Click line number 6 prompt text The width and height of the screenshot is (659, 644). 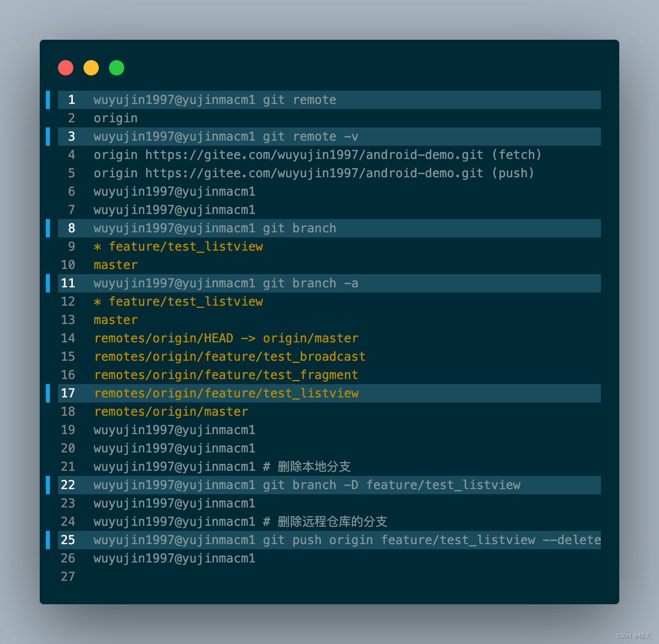point(175,192)
